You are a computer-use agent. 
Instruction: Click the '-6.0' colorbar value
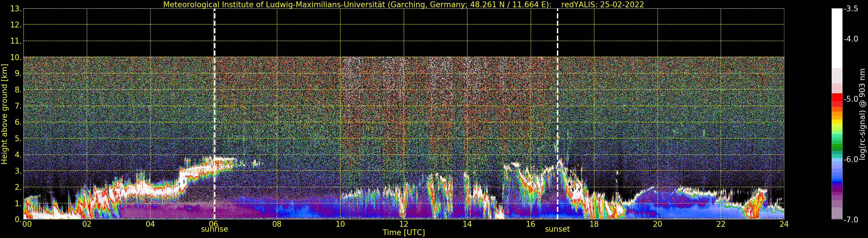(x=851, y=159)
